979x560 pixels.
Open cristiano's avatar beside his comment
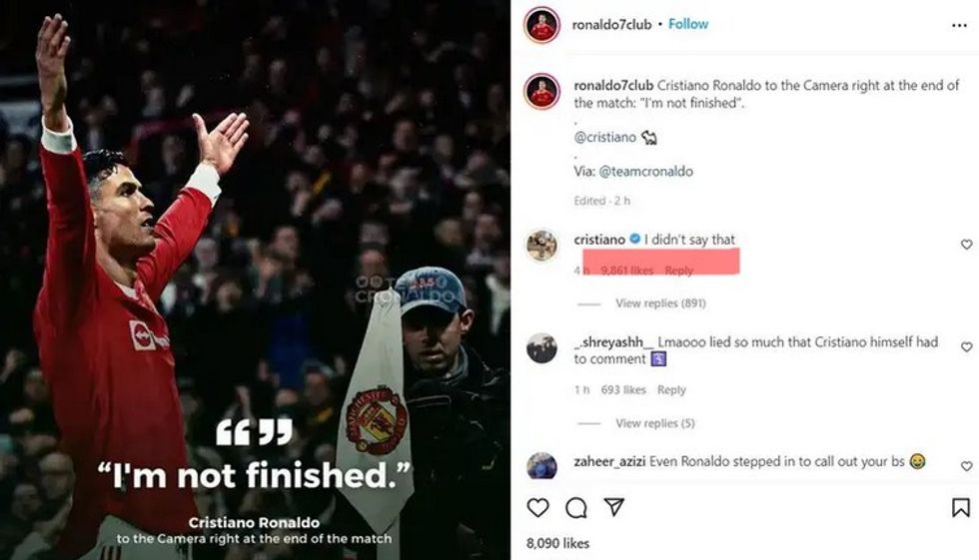tap(541, 246)
